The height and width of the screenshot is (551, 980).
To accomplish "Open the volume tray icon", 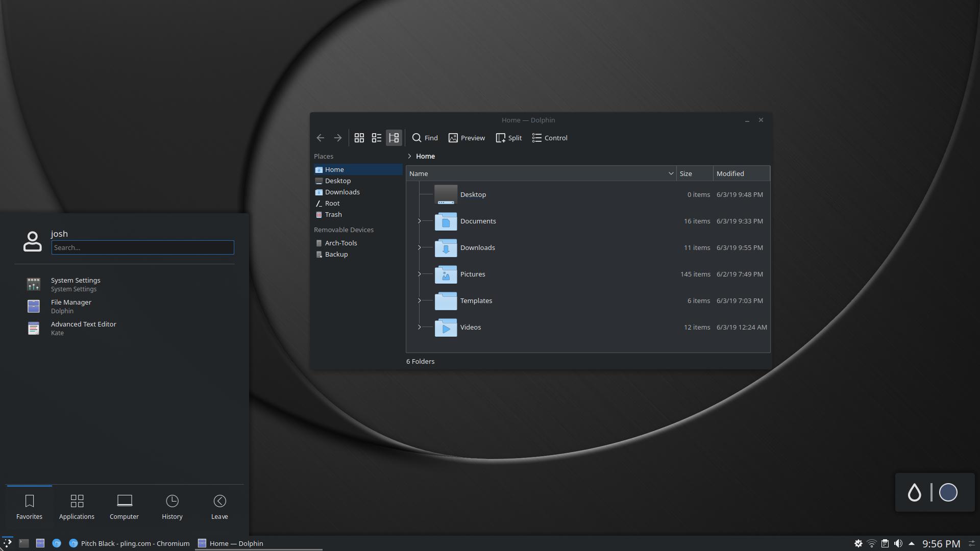I will [x=898, y=543].
